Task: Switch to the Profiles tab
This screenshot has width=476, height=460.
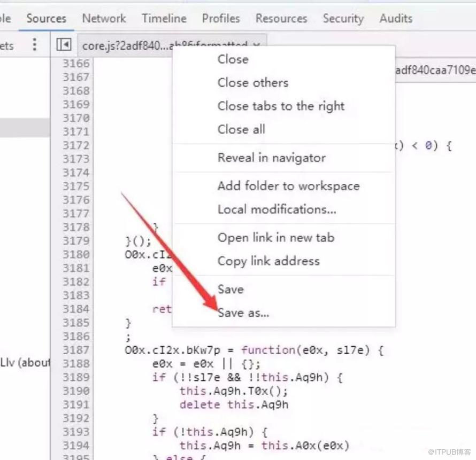Action: [x=221, y=19]
